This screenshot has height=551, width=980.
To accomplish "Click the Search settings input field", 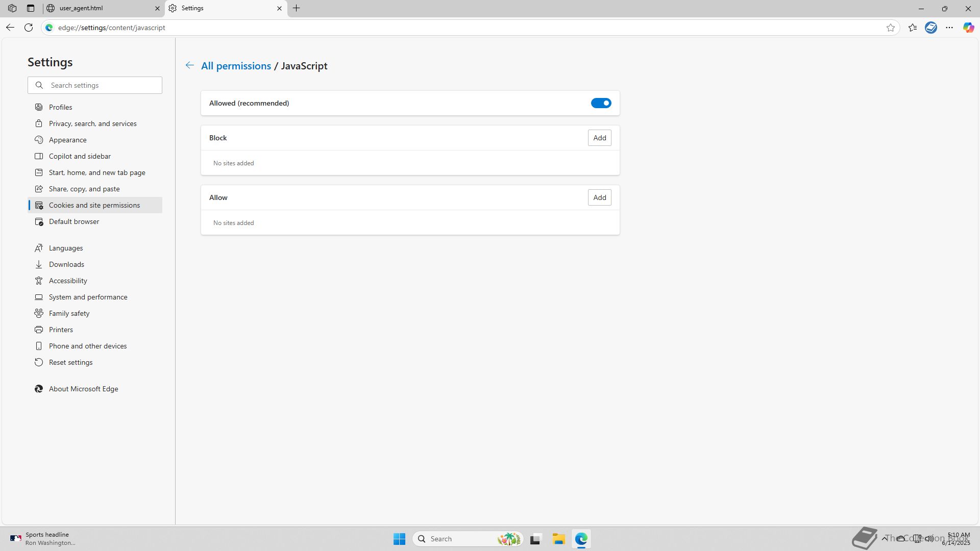I will pos(102,85).
